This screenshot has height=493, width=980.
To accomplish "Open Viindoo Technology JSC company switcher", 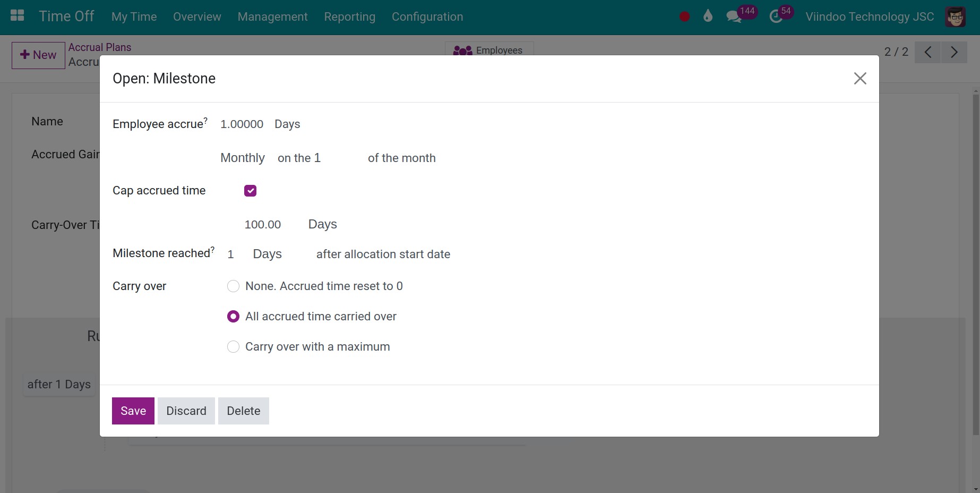I will tap(870, 16).
